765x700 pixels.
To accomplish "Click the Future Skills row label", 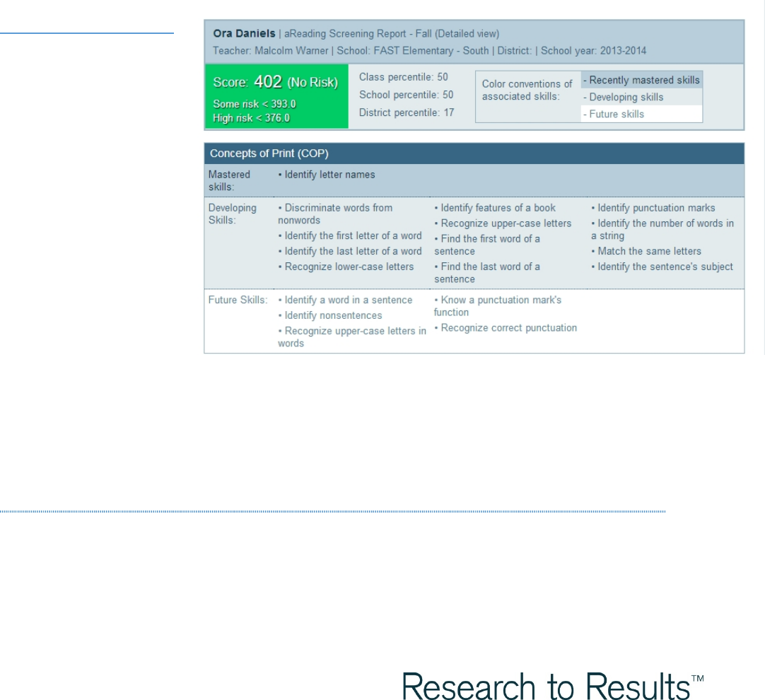I will click(x=238, y=300).
